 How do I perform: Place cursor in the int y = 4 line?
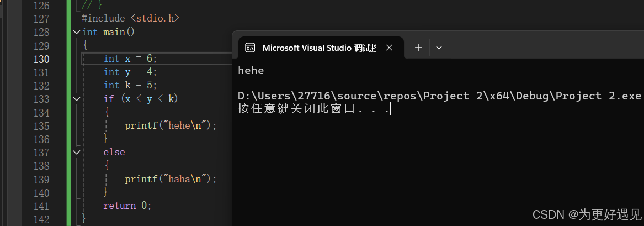[x=130, y=72]
